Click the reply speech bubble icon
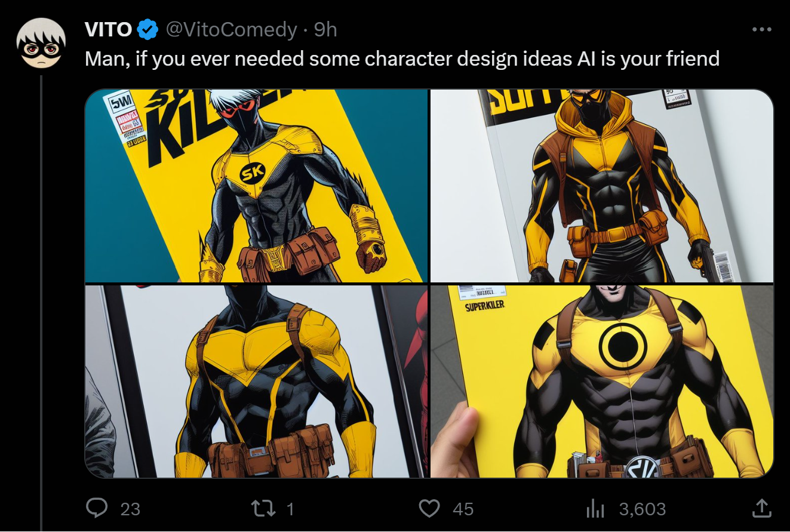This screenshot has width=790, height=532. pyautogui.click(x=96, y=508)
